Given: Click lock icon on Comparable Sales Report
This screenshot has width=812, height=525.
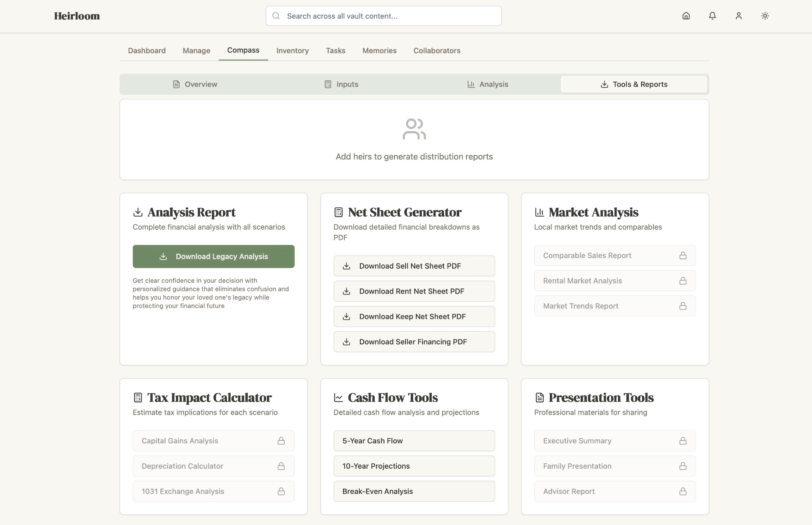Looking at the screenshot, I should tap(683, 256).
